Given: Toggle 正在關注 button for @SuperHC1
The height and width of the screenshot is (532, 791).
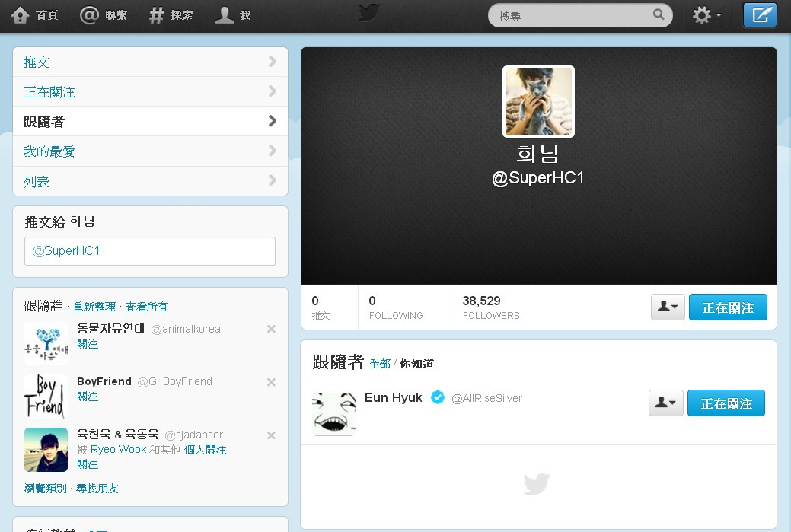Looking at the screenshot, I should [728, 307].
